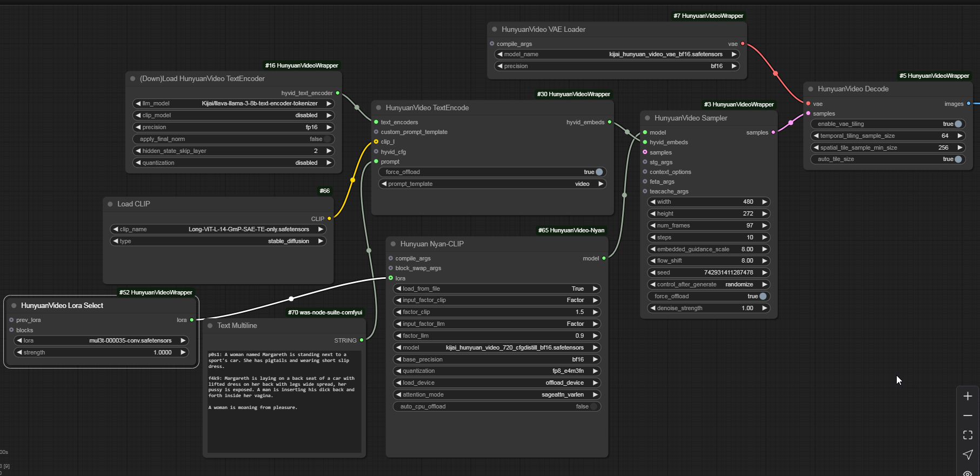The height and width of the screenshot is (476, 980).
Task: Click the zoom in plus button
Action: [968, 396]
